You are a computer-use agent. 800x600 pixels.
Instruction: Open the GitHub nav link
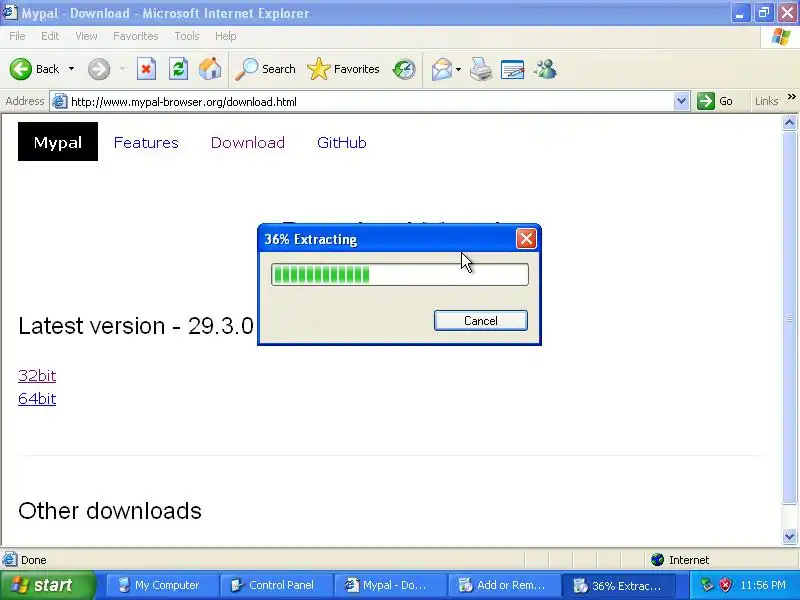[x=341, y=142]
